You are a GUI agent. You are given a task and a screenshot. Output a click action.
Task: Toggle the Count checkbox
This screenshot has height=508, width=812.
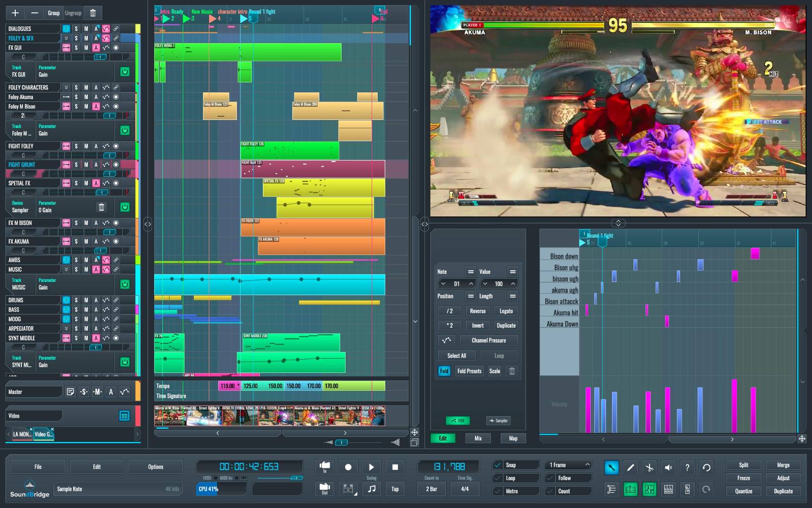[x=550, y=491]
